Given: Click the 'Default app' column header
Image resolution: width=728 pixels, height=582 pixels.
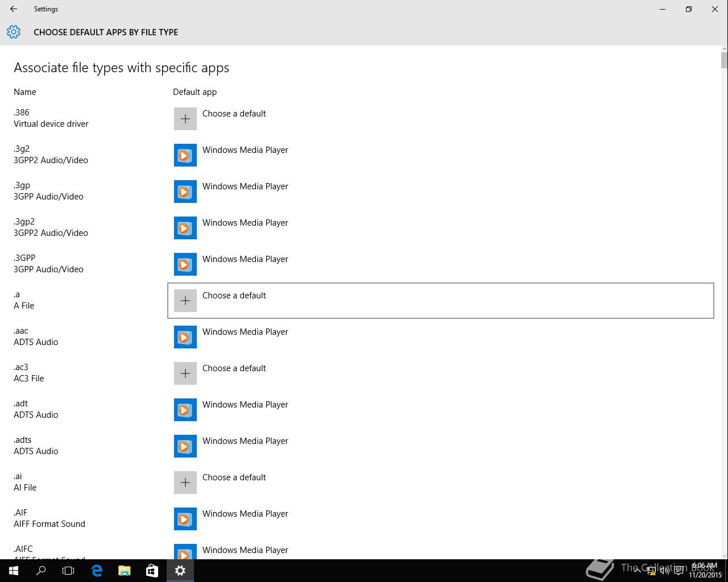Looking at the screenshot, I should tap(195, 92).
